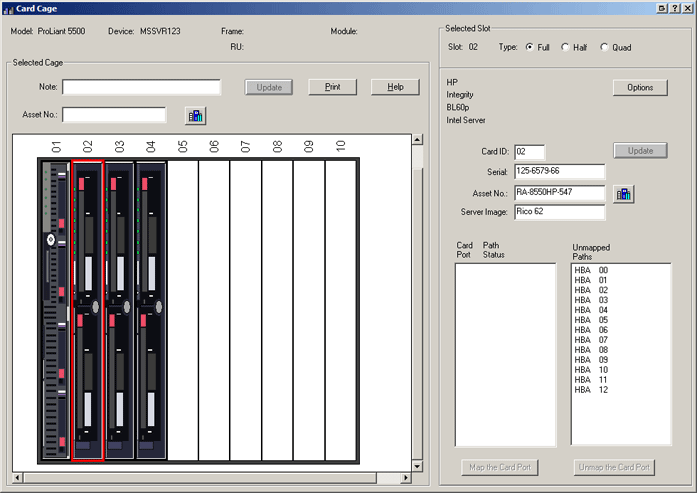Click the cage view scroll down arrow
Viewport: 697px width, 493px height.
coord(417,466)
